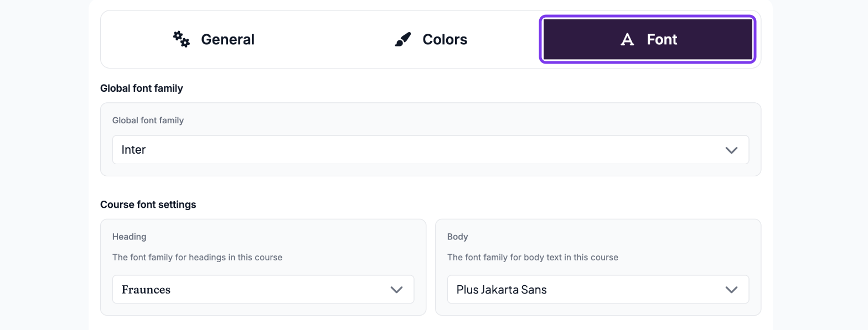Click the paintbrush icon beside Colors
Screen dimensions: 868x330
coord(403,39)
